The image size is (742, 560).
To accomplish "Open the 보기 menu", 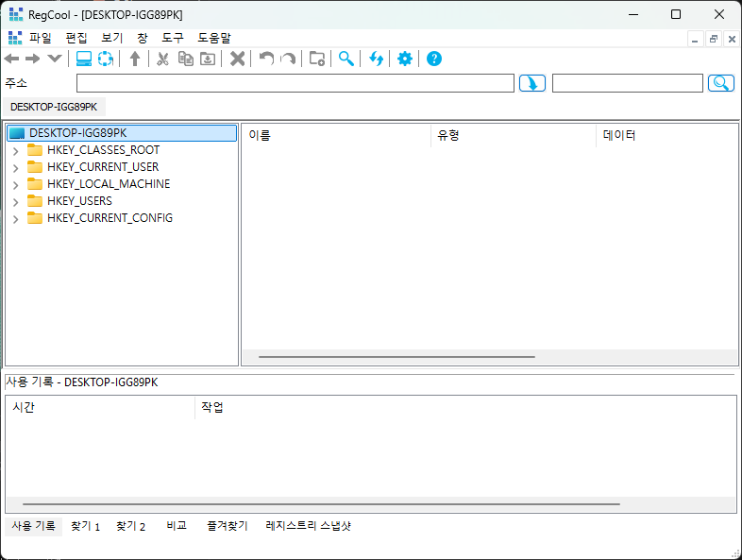I will click(x=112, y=38).
